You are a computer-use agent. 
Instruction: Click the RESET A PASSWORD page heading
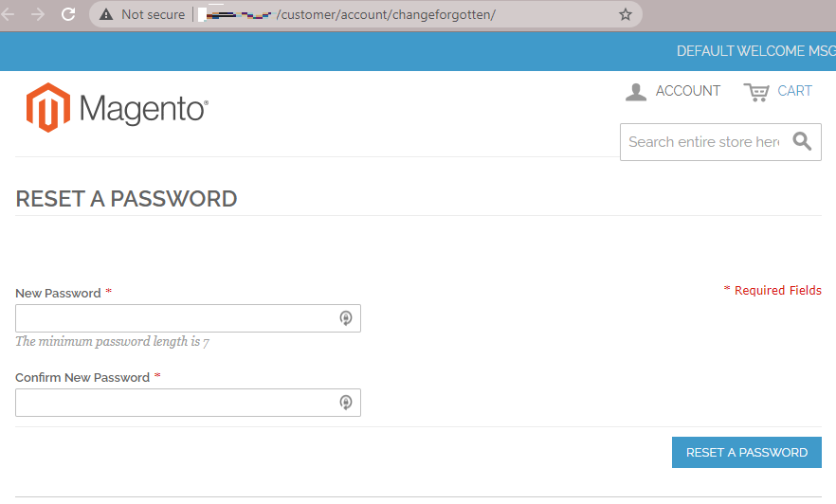pos(126,199)
